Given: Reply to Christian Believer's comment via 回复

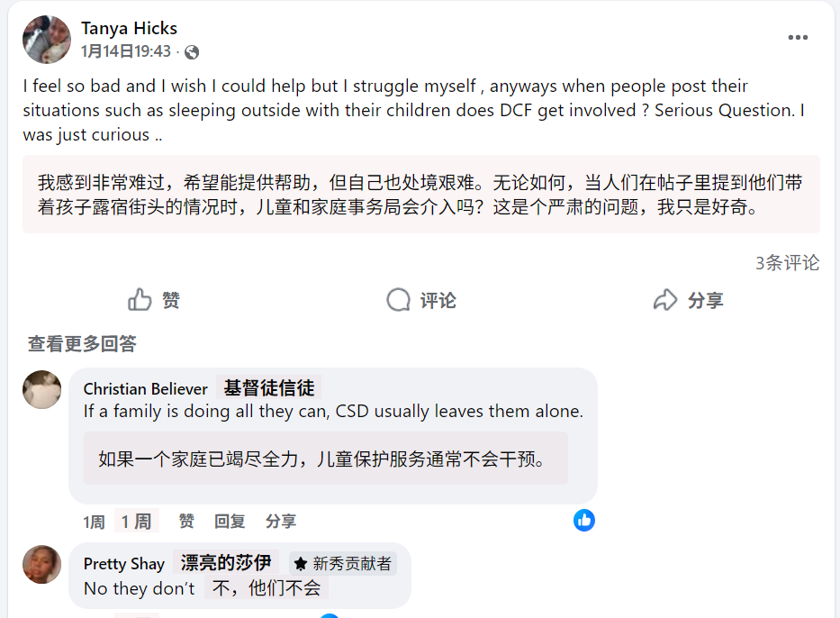Looking at the screenshot, I should pyautogui.click(x=230, y=522).
